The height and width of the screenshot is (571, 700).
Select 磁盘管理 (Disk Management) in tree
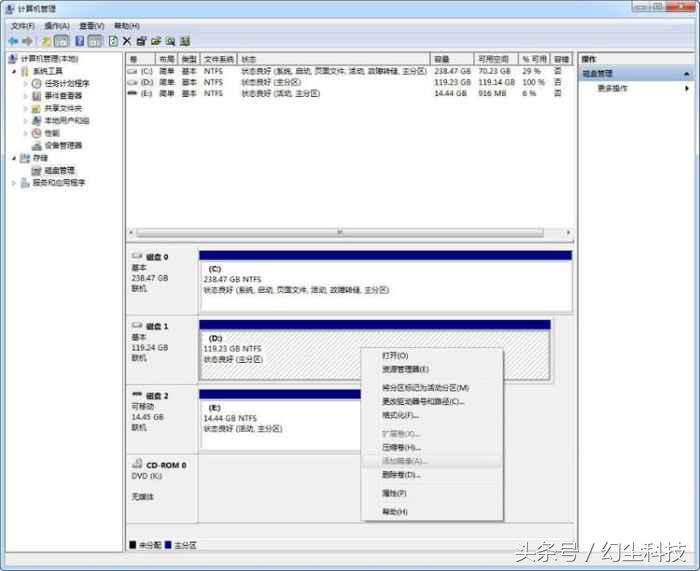pos(58,170)
